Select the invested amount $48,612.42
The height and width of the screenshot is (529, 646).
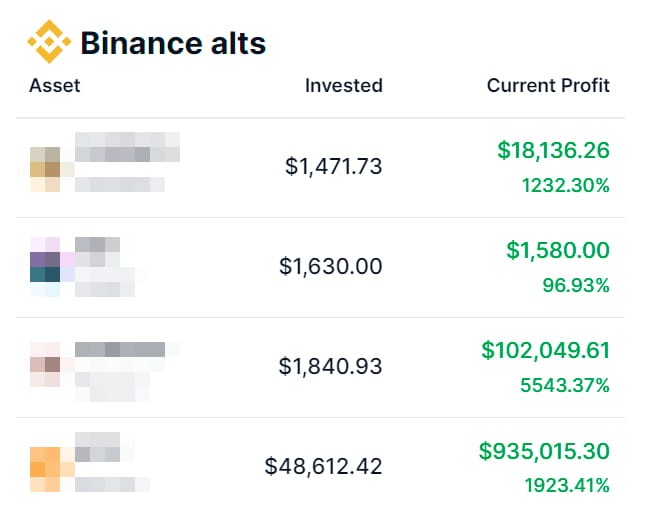point(323,466)
